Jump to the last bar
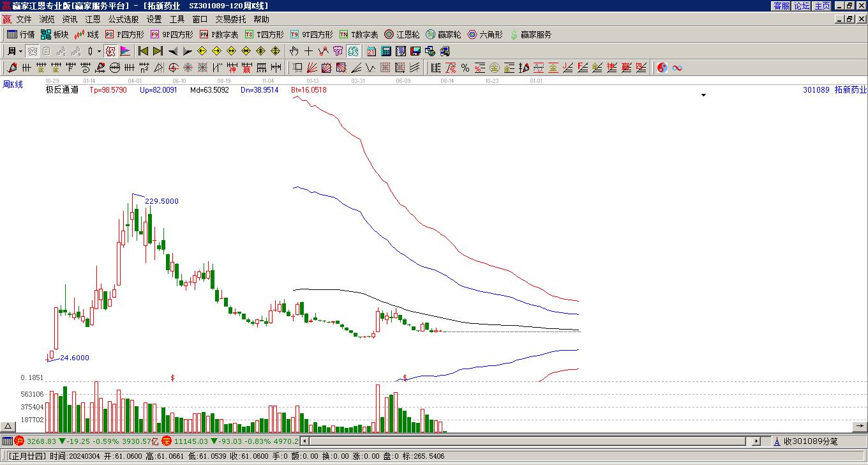Screen dimensions: 868x465 point(158,51)
